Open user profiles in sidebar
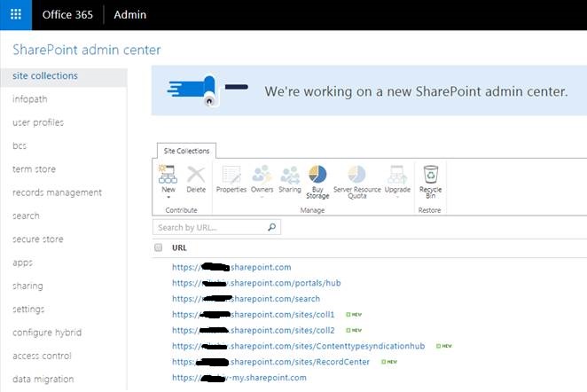Image resolution: width=587 pixels, height=392 pixels. click(x=38, y=122)
